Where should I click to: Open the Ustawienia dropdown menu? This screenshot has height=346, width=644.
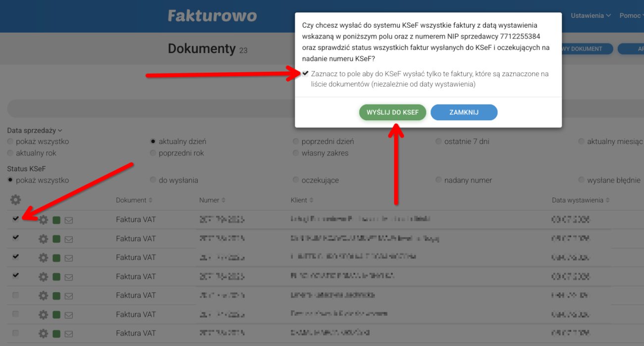(x=590, y=16)
